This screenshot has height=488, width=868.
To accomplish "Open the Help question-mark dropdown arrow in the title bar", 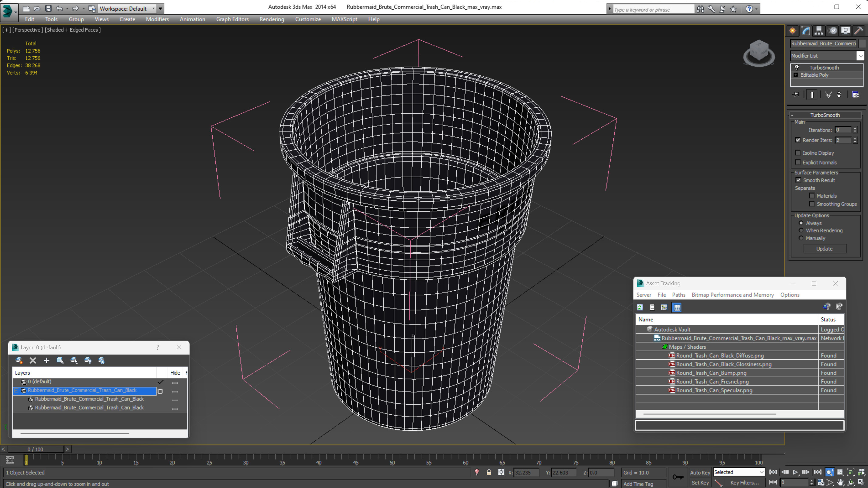I will pyautogui.click(x=756, y=9).
